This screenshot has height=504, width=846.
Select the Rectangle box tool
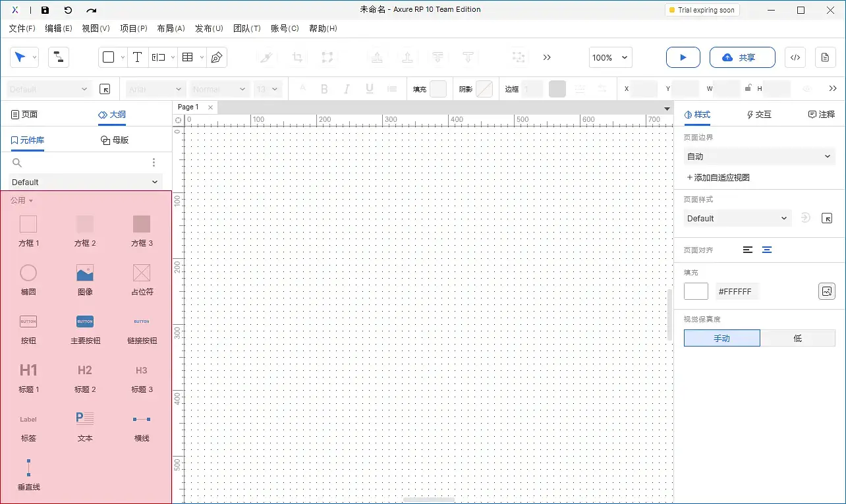coord(109,57)
